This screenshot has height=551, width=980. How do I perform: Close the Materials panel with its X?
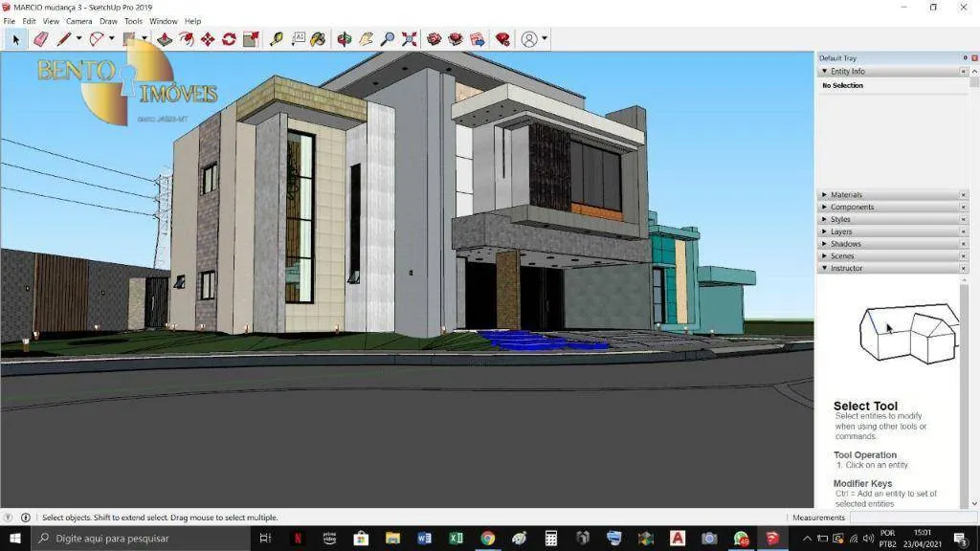tap(963, 195)
